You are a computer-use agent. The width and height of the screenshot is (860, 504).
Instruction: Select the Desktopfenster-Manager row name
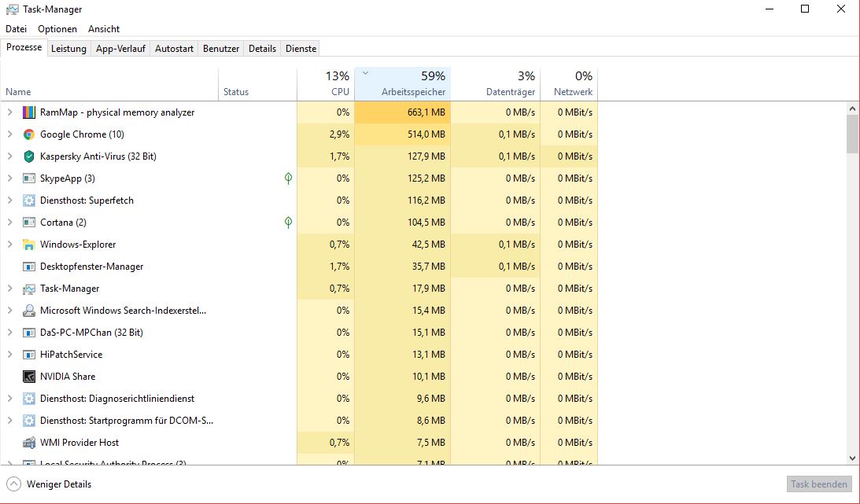[91, 267]
